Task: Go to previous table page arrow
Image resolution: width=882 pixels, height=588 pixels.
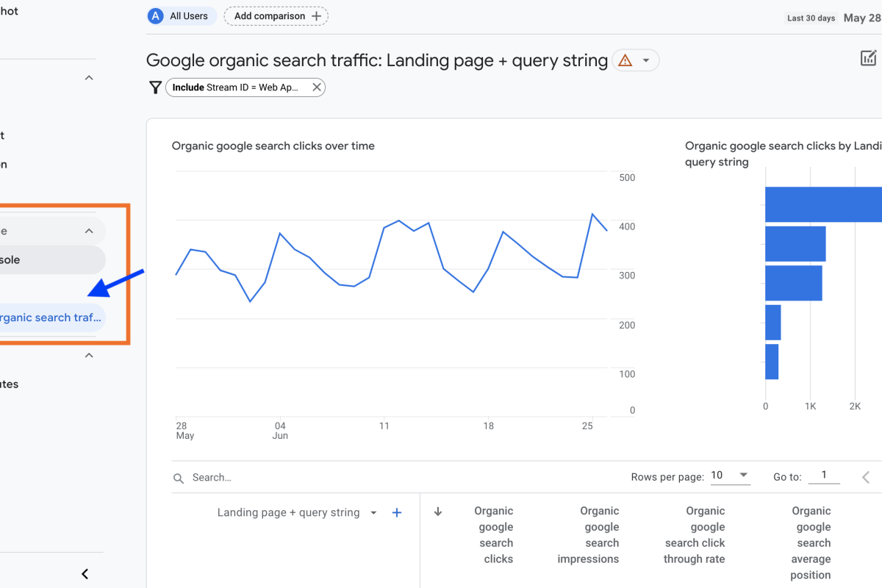Action: (866, 478)
